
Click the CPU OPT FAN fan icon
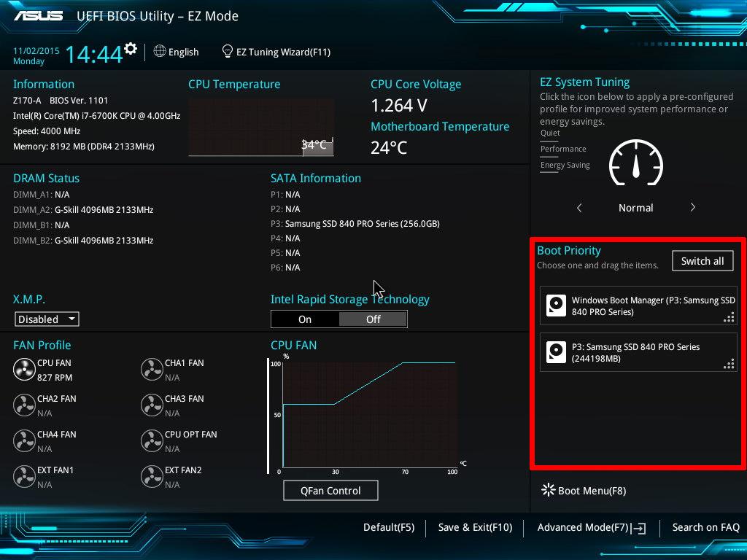pyautogui.click(x=152, y=441)
